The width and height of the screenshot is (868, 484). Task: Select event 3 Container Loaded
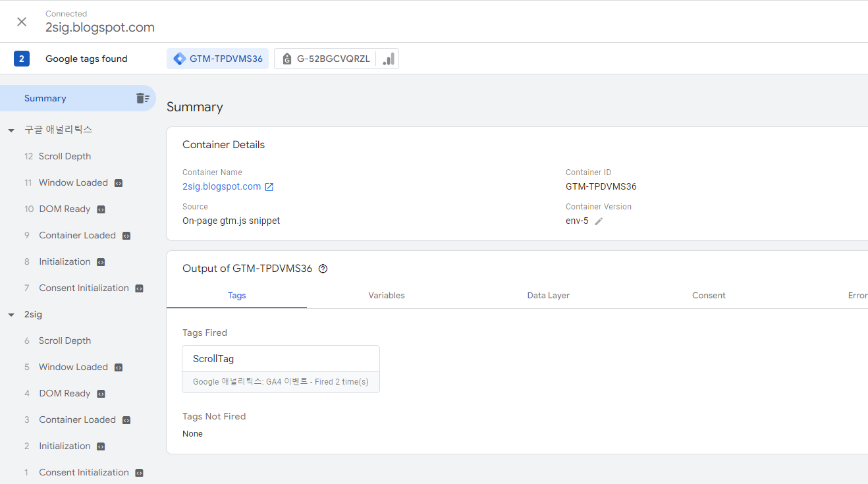click(78, 419)
